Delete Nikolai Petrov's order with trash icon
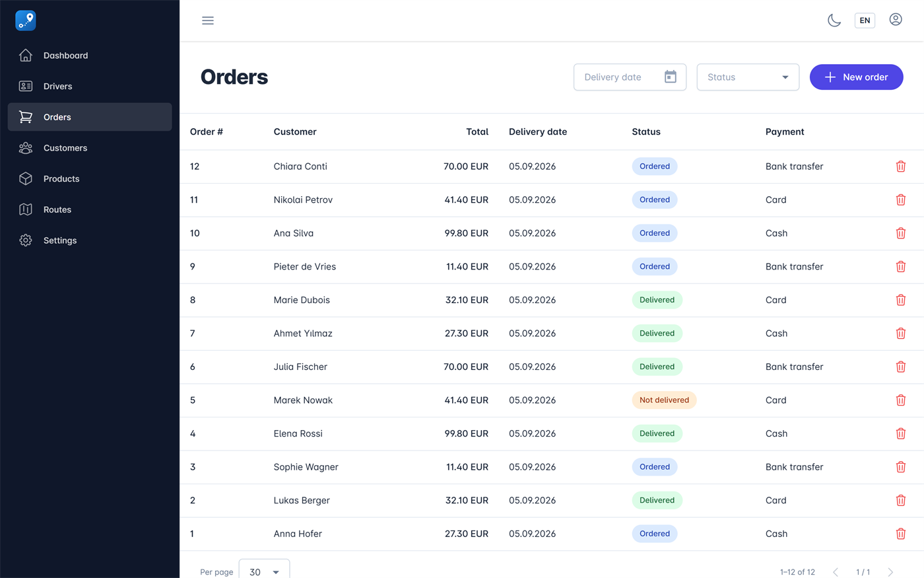Viewport: 924px width, 578px height. [x=901, y=199]
